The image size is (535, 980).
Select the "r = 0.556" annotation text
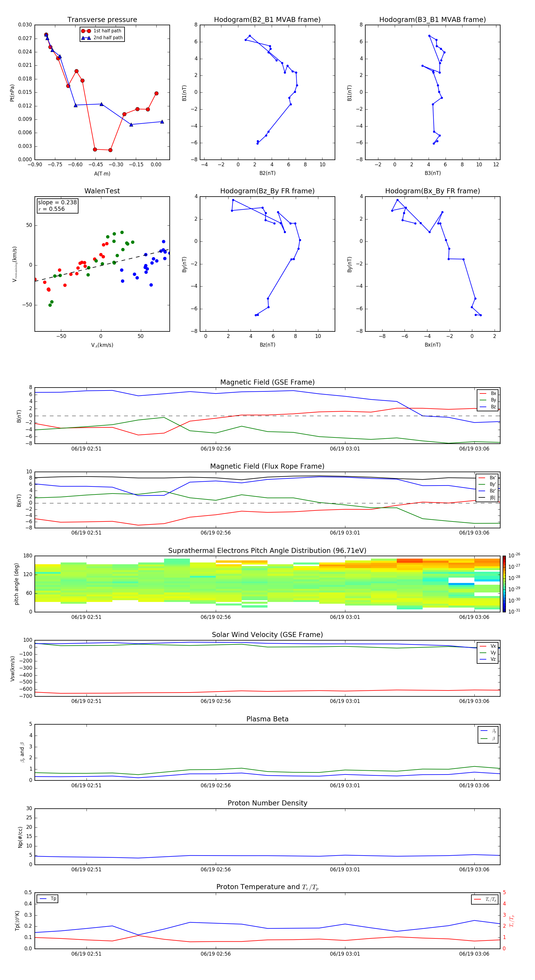[x=51, y=209]
